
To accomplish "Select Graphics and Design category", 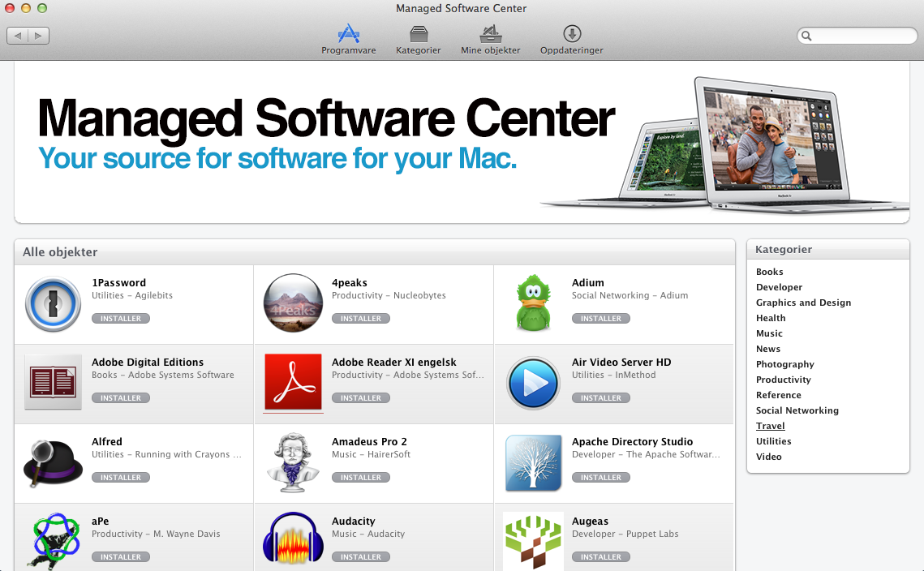I will coord(803,303).
